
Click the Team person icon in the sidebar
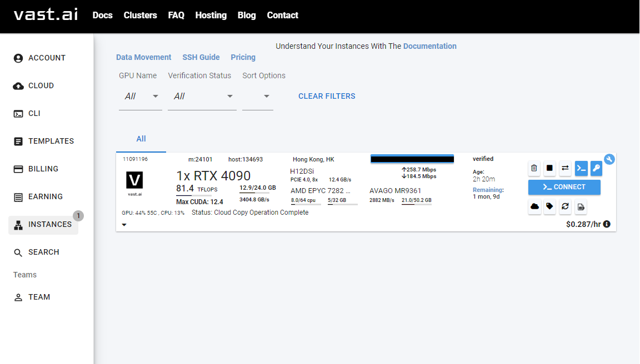click(18, 297)
